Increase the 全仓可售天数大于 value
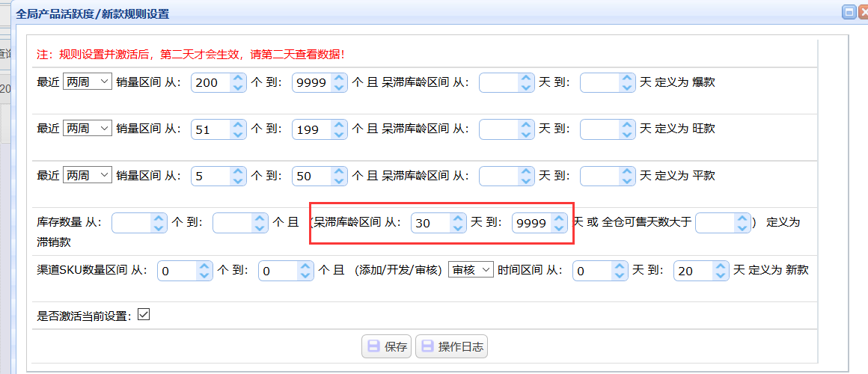Viewport: 868px width, 374px height. (x=743, y=218)
